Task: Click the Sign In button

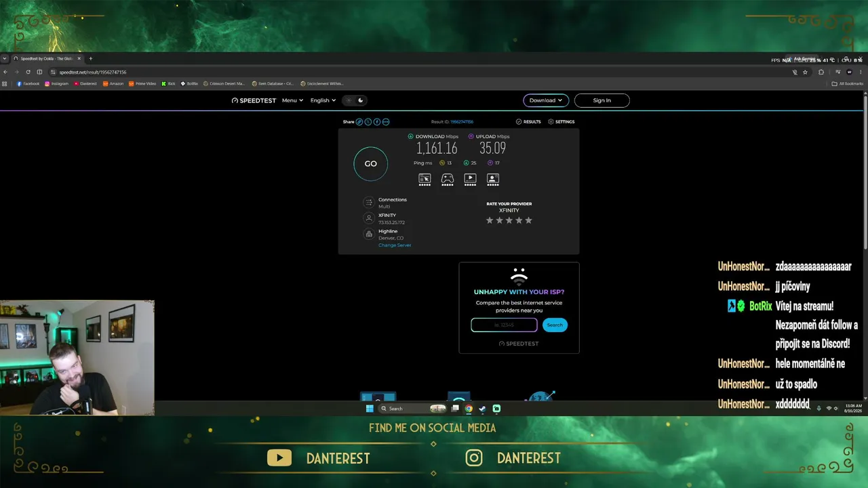Action: click(x=602, y=100)
